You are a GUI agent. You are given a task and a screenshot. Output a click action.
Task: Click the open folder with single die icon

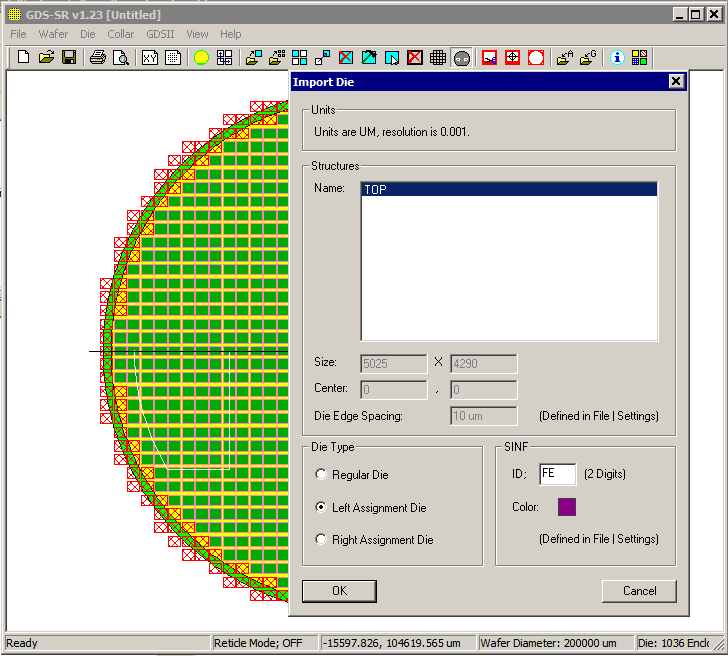click(254, 58)
